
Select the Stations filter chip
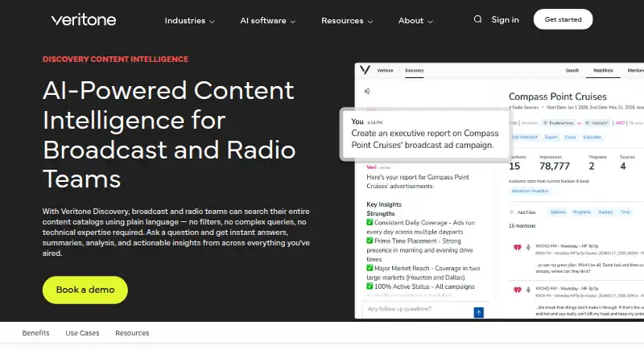tap(558, 212)
